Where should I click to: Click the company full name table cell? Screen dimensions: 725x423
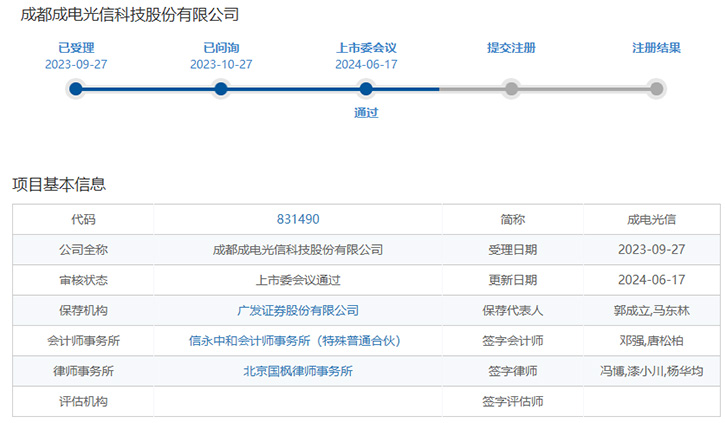[x=298, y=250]
